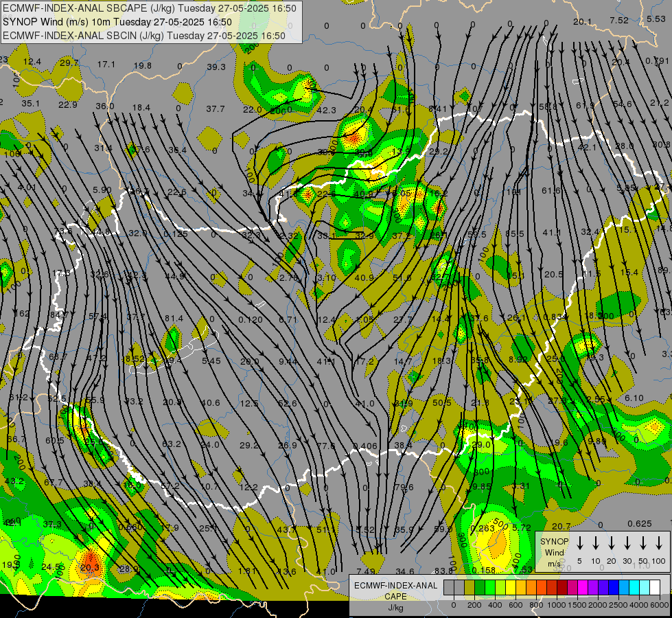Click legend scale value 1000
This screenshot has width=672, height=618.
tap(557, 605)
